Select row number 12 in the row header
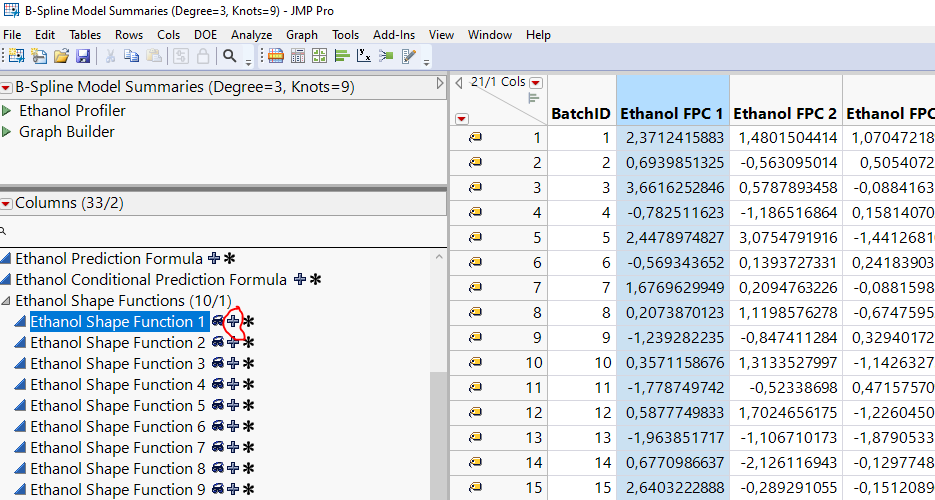935x500 pixels. click(x=534, y=413)
